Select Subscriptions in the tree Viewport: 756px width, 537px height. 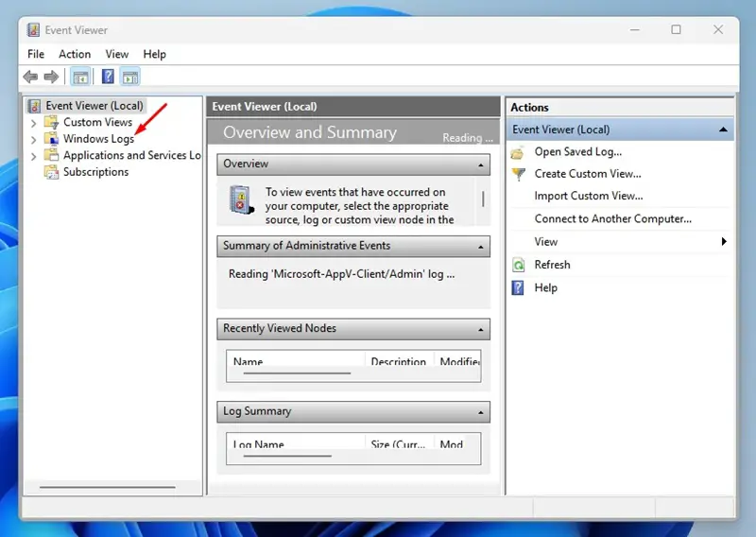96,172
